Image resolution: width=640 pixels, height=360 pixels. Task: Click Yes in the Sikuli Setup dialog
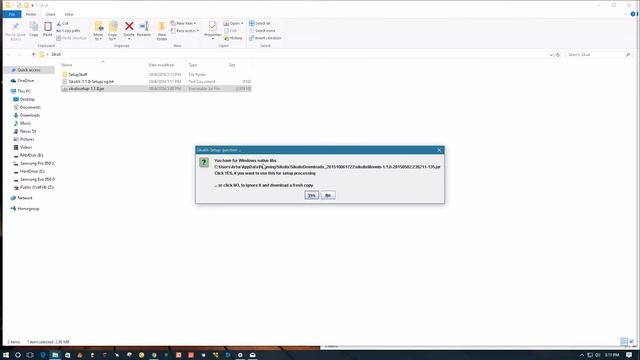pyautogui.click(x=311, y=196)
